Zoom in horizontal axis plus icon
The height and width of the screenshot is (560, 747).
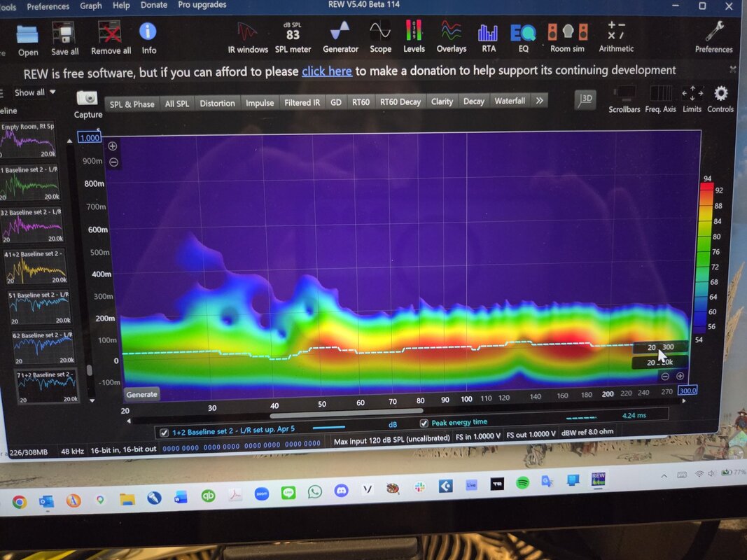point(680,376)
